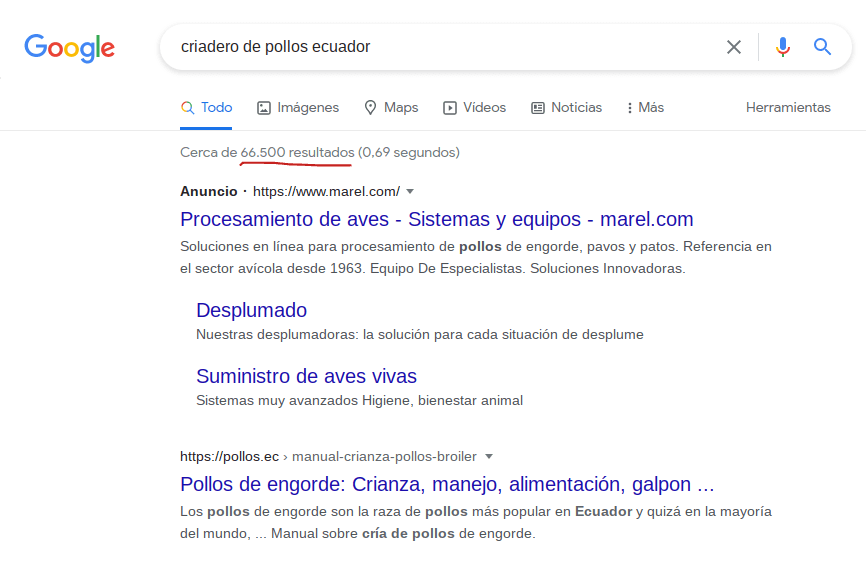Image resolution: width=866 pixels, height=573 pixels.
Task: Open Herramientas search tools
Action: [788, 107]
